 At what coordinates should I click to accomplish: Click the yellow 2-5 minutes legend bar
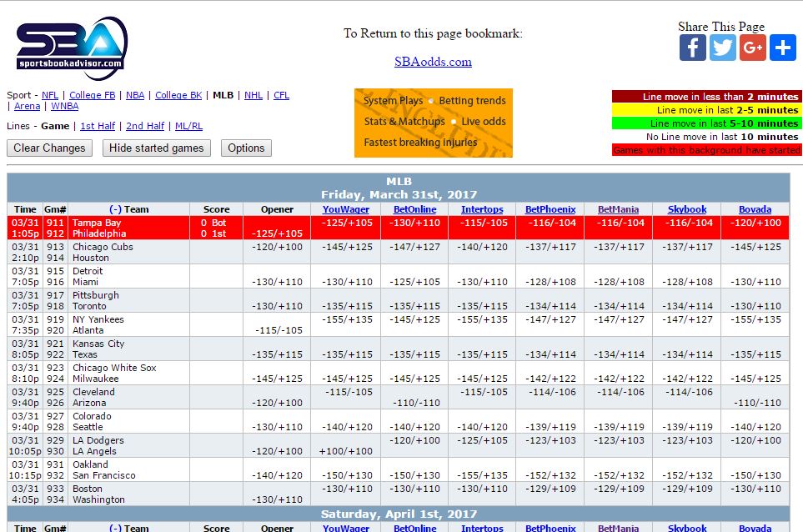pos(707,109)
